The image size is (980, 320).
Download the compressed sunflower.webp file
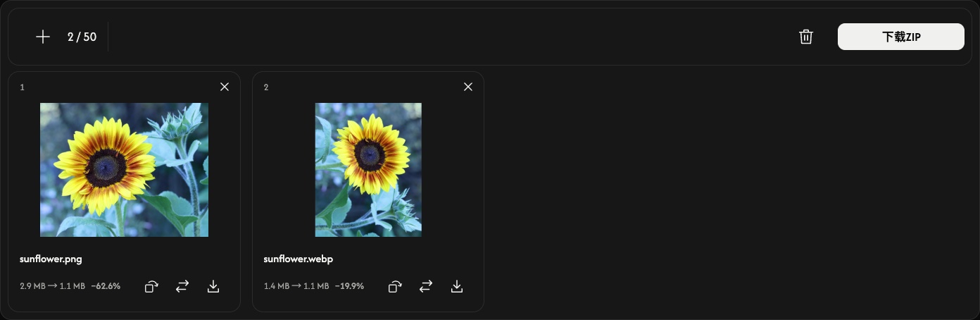pyautogui.click(x=457, y=286)
